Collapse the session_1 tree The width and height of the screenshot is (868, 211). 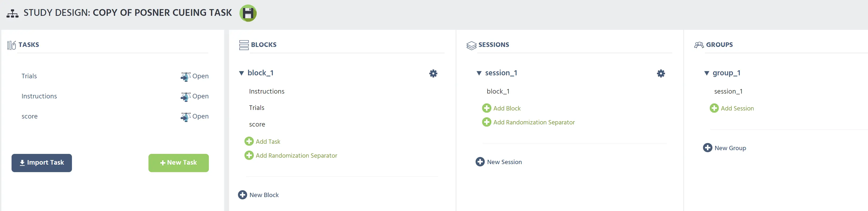[x=479, y=73]
